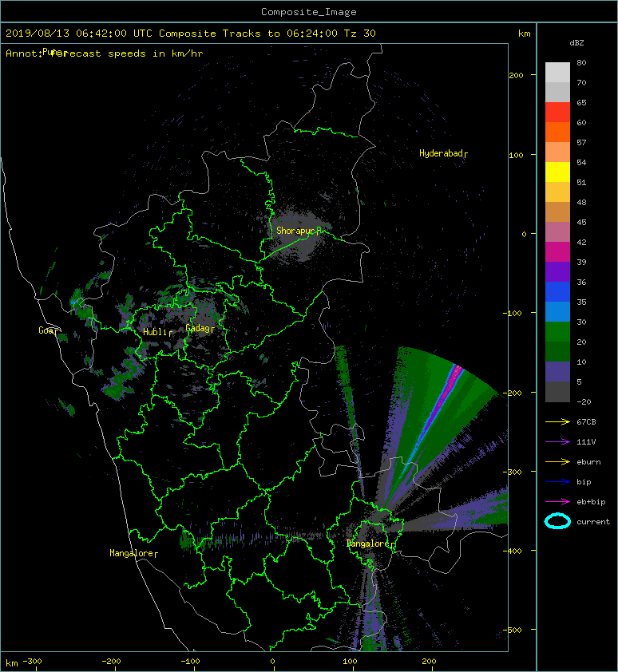Click the Bangalore city label

tap(370, 544)
